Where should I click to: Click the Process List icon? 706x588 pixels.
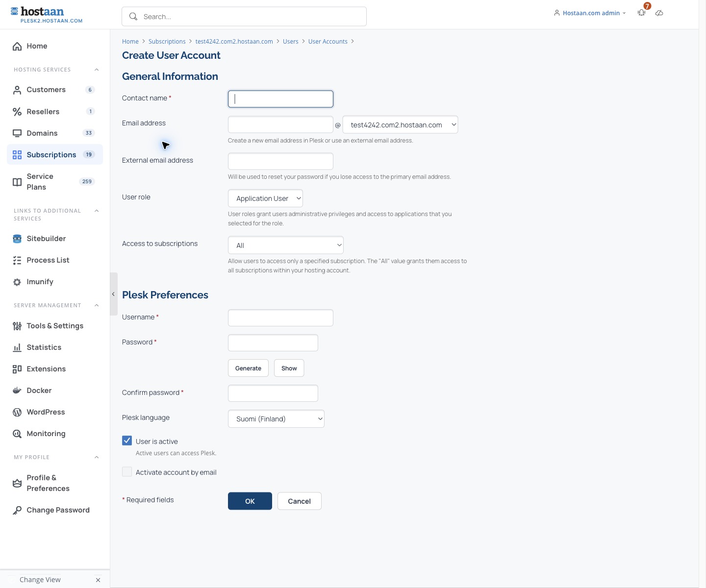click(x=17, y=260)
